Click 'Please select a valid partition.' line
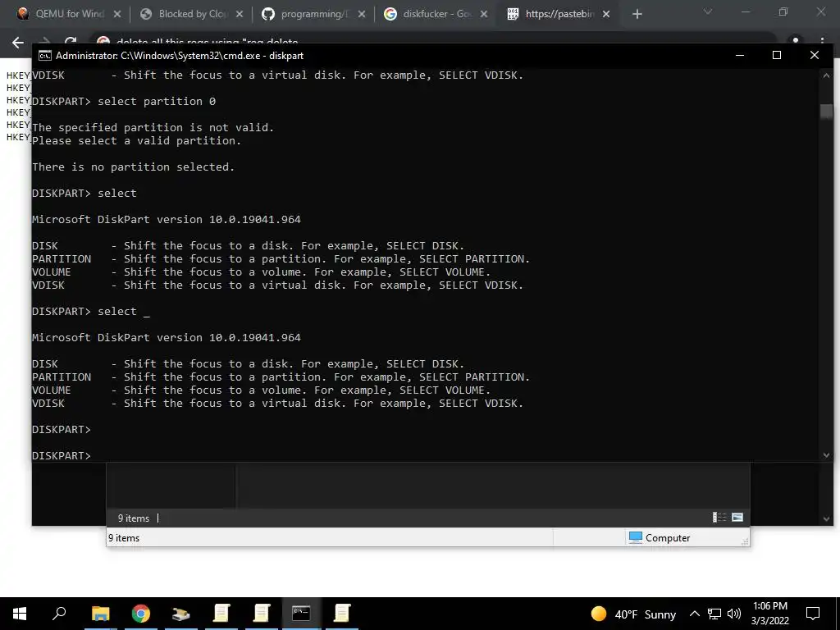 click(137, 141)
